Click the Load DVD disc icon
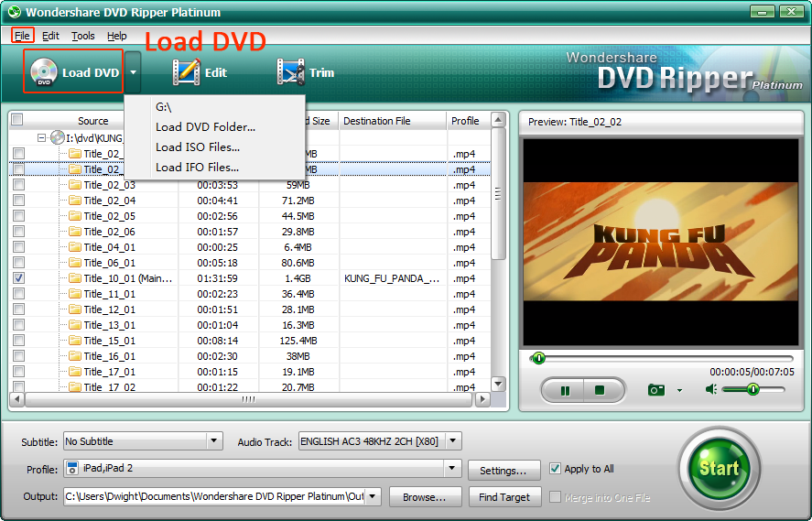The image size is (812, 521). (45, 72)
